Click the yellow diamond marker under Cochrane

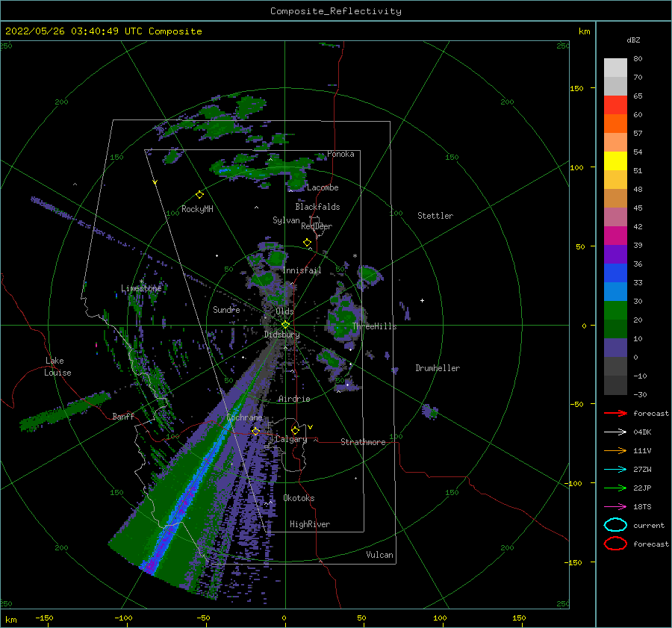pyautogui.click(x=255, y=431)
